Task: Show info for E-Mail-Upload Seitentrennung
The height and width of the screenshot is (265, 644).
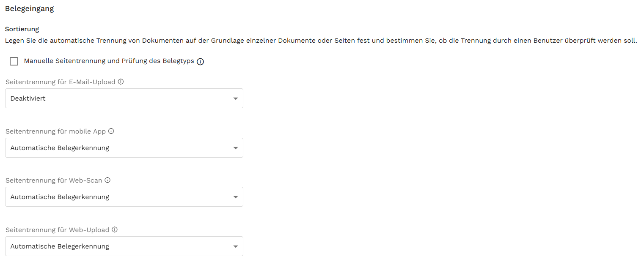Action: click(x=121, y=82)
